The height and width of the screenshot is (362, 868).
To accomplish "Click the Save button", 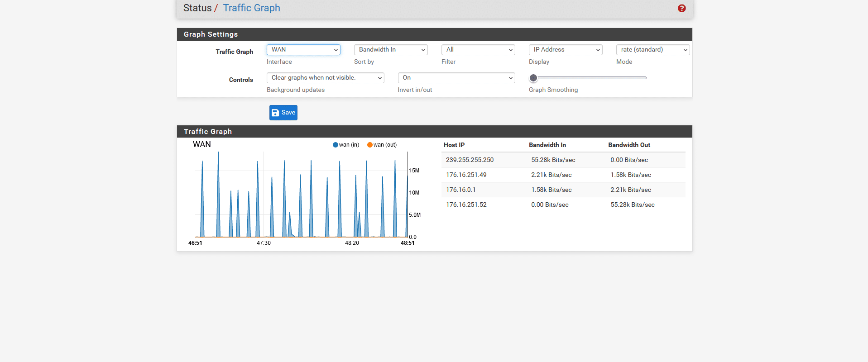I will 283,113.
